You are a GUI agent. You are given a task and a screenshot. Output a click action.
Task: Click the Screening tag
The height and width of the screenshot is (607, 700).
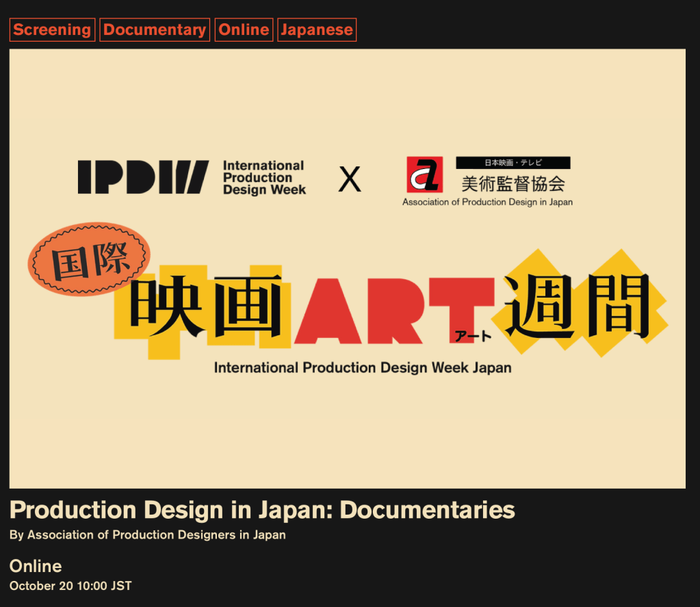pyautogui.click(x=52, y=30)
